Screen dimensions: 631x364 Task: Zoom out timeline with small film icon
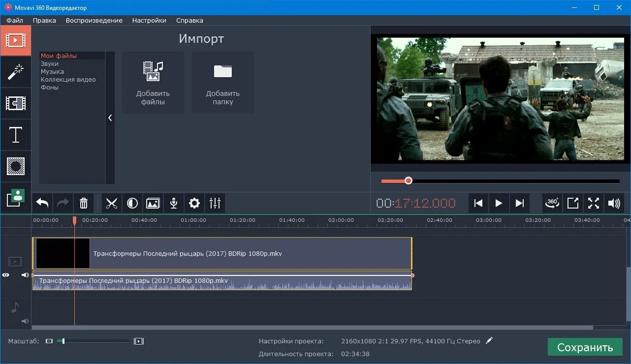[49, 341]
